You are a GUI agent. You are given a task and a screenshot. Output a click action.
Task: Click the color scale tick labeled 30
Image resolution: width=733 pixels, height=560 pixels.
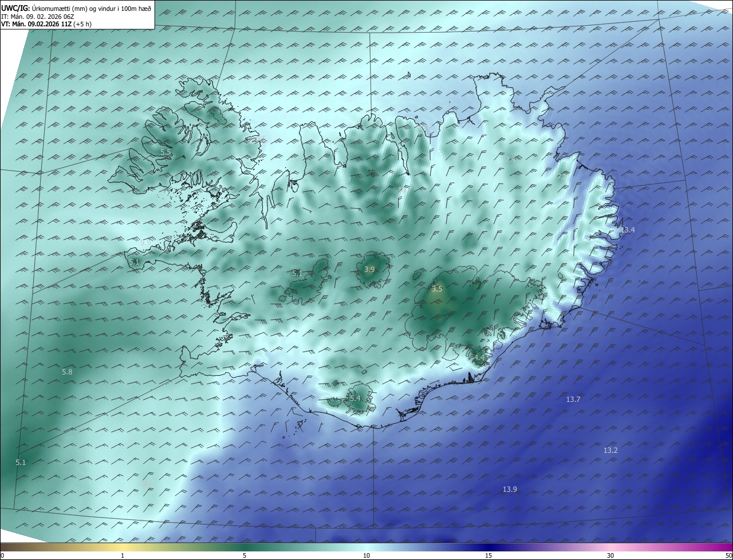[x=610, y=555]
